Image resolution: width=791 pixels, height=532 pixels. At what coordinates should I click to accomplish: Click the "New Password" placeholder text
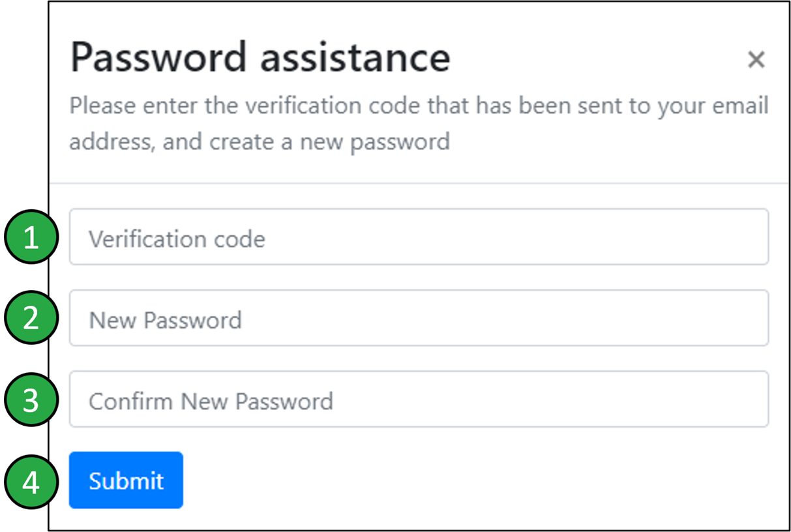165,320
